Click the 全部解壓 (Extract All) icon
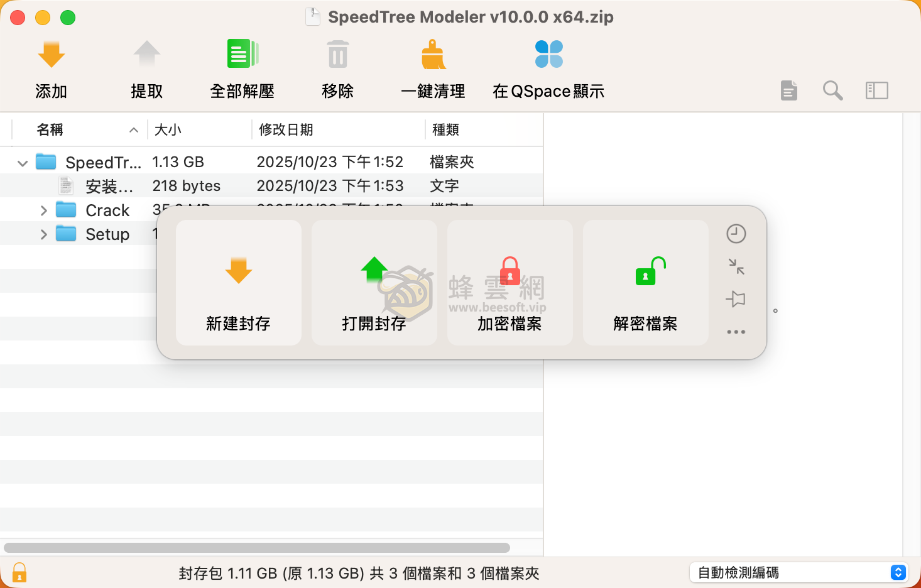The height and width of the screenshot is (588, 921). (x=243, y=54)
